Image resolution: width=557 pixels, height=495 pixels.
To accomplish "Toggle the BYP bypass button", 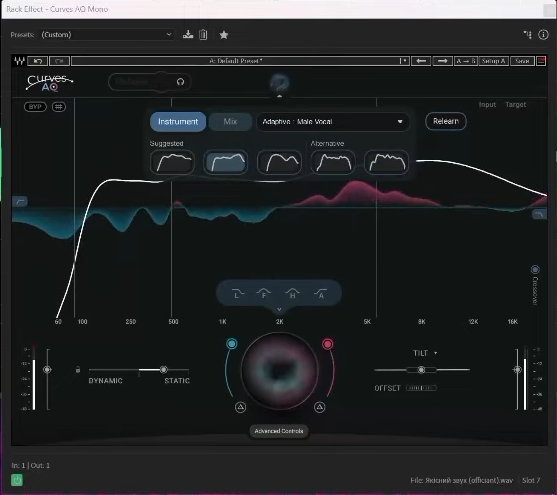I will (35, 107).
